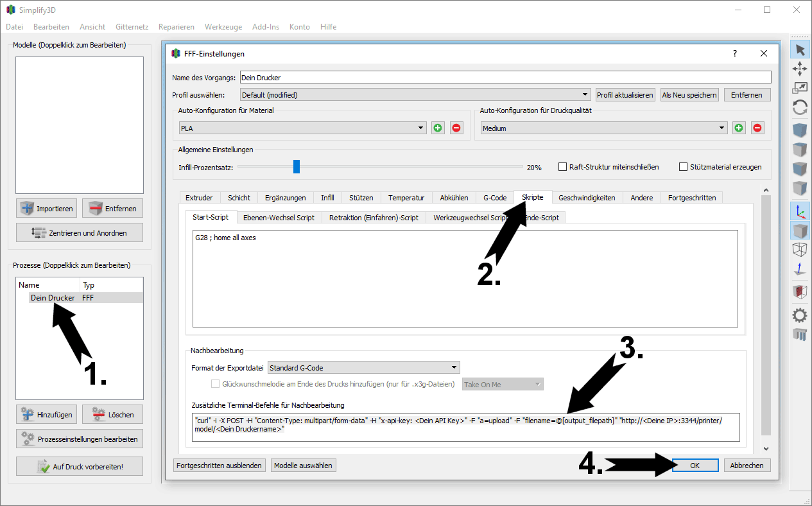Open settings gear icon in right toolbar
The width and height of the screenshot is (812, 506).
[x=800, y=315]
